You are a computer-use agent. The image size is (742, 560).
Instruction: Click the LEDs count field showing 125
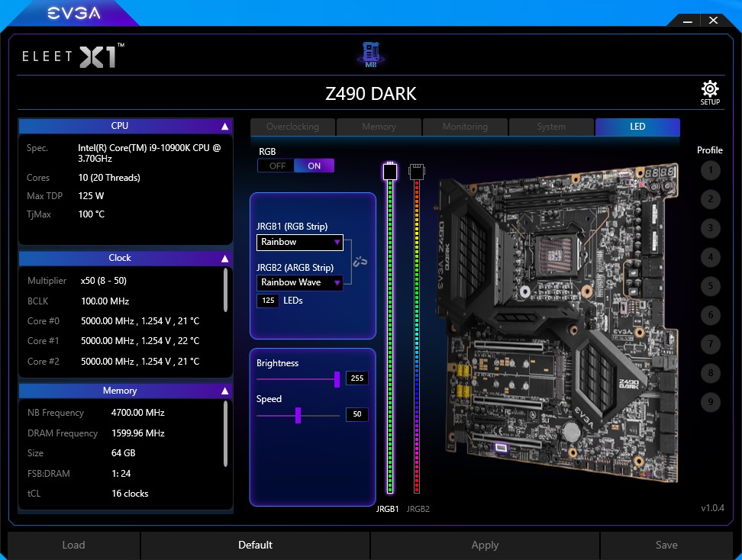click(268, 301)
